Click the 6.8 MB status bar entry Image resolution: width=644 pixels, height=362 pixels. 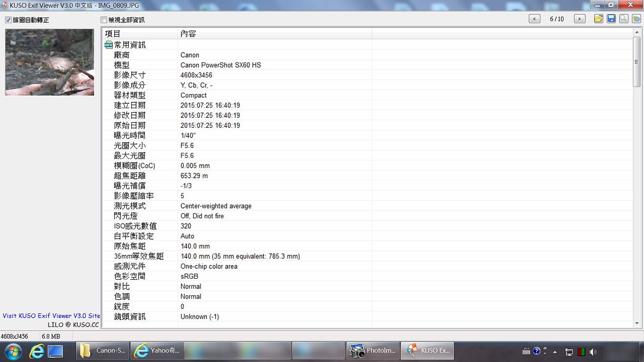[51, 336]
